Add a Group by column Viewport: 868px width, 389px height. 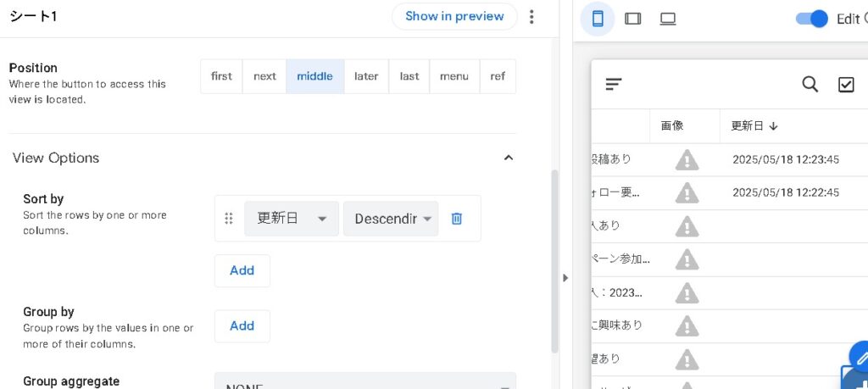(x=242, y=325)
